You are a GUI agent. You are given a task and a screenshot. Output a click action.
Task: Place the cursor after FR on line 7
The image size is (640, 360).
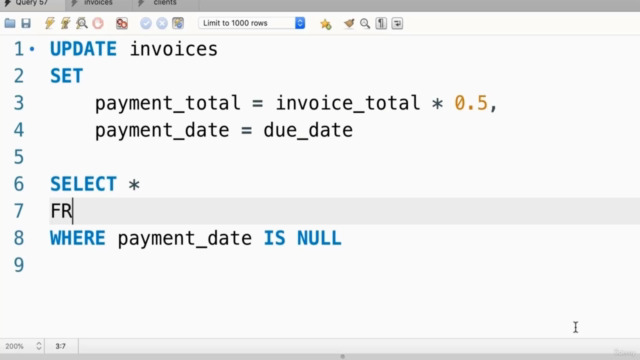tap(73, 211)
